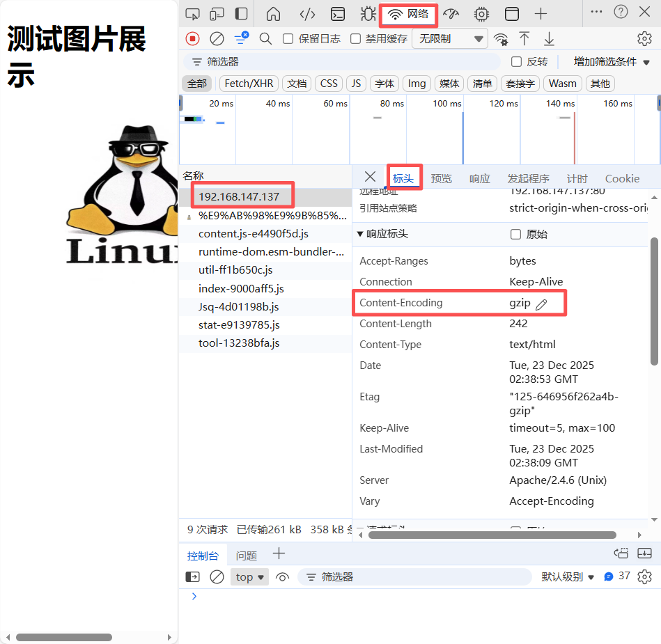Screen dimensions: 661x644
Task: Close the request details pane
Action: (370, 177)
